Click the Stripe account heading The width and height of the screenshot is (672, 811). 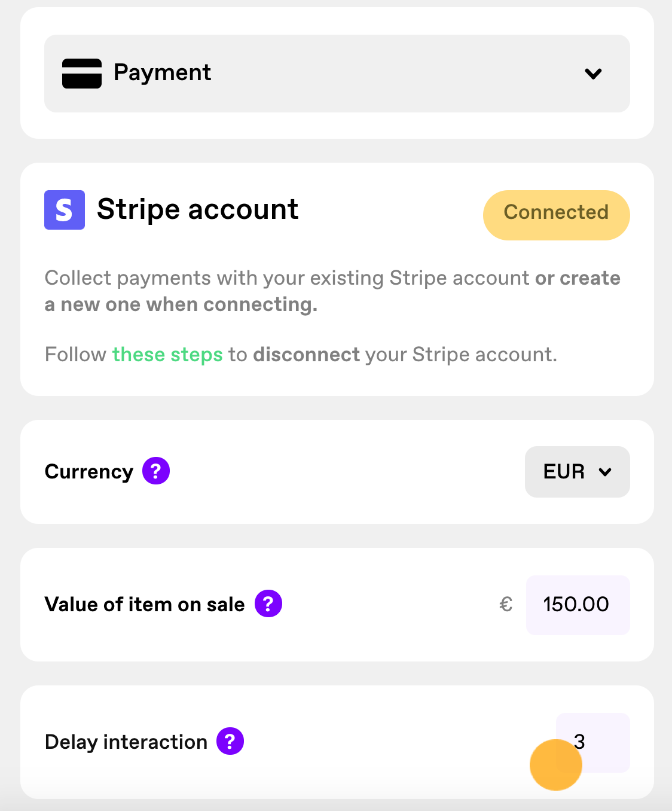[x=198, y=210]
